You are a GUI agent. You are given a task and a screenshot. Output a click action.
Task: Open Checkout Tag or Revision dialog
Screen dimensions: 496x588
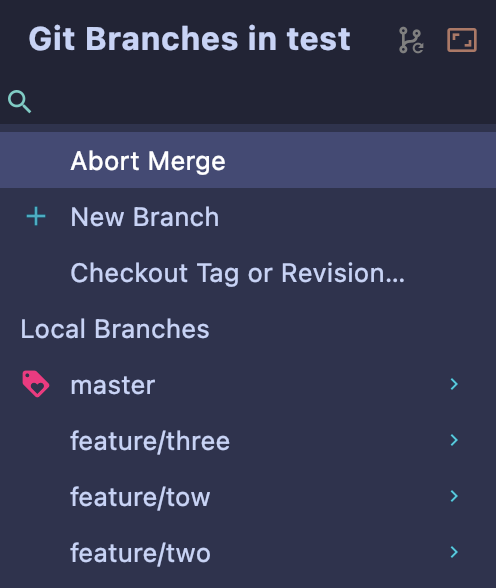click(x=248, y=273)
